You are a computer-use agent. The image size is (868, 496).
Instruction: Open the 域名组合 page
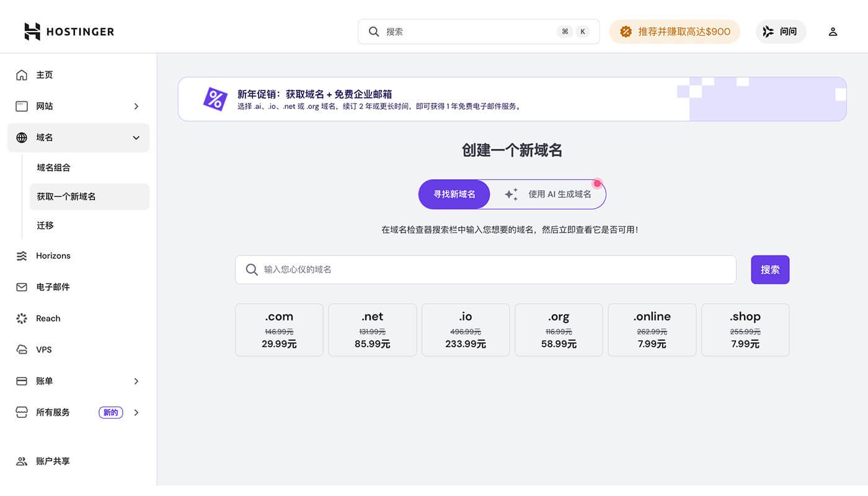point(53,167)
